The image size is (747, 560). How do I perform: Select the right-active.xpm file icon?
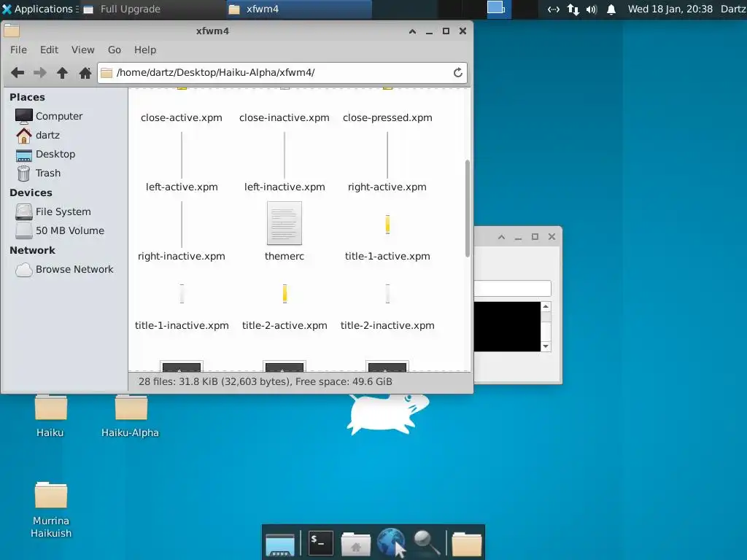387,155
